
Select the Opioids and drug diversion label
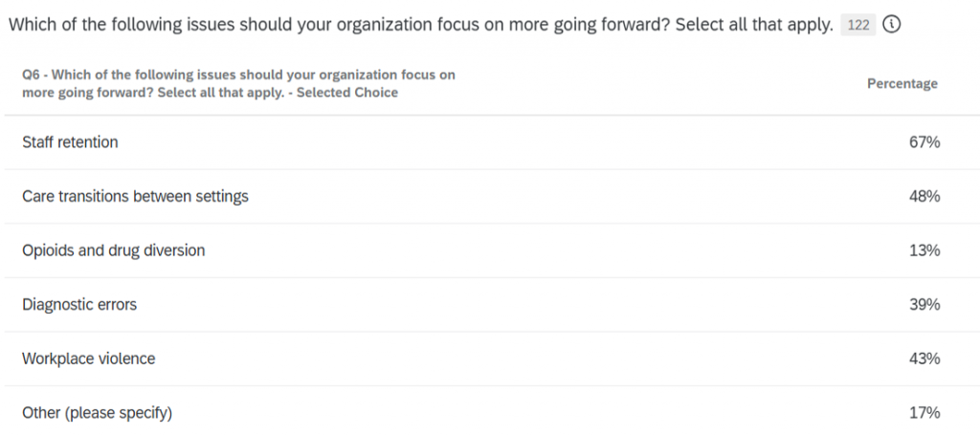click(113, 251)
